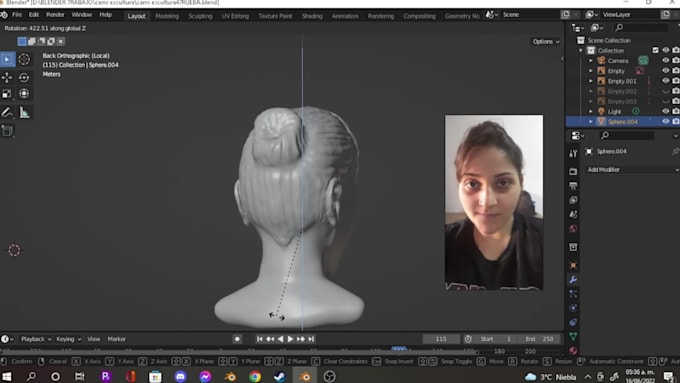
Task: Jump to the timeline end frame
Action: click(311, 339)
